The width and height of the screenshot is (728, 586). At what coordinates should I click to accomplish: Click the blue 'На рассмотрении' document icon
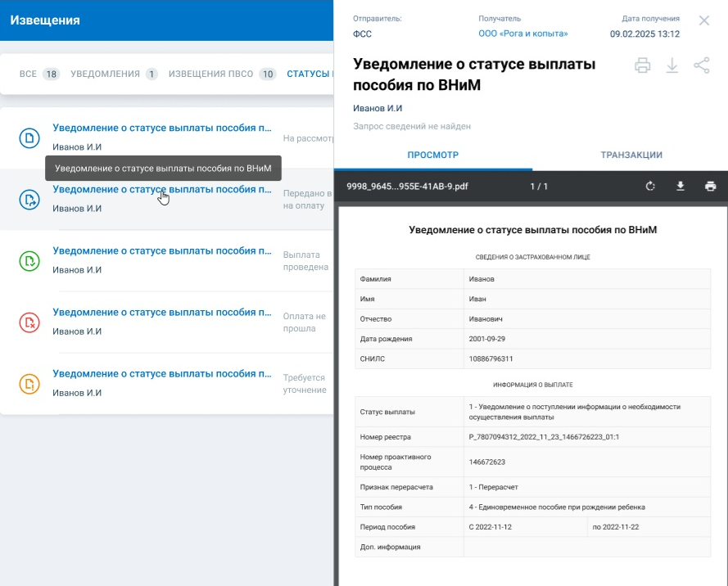(x=29, y=137)
